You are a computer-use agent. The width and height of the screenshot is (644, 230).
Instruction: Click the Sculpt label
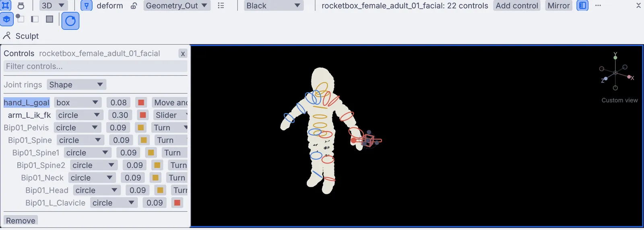point(27,36)
